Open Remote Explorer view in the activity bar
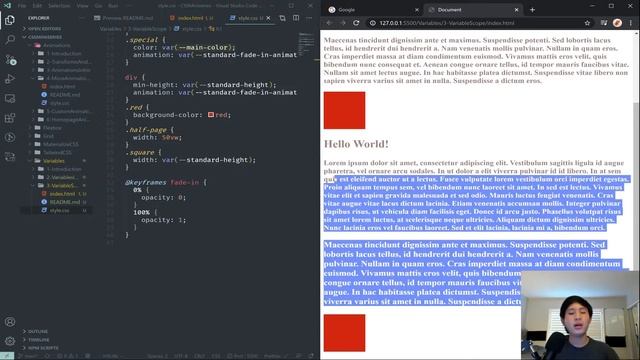 (x=10, y=98)
